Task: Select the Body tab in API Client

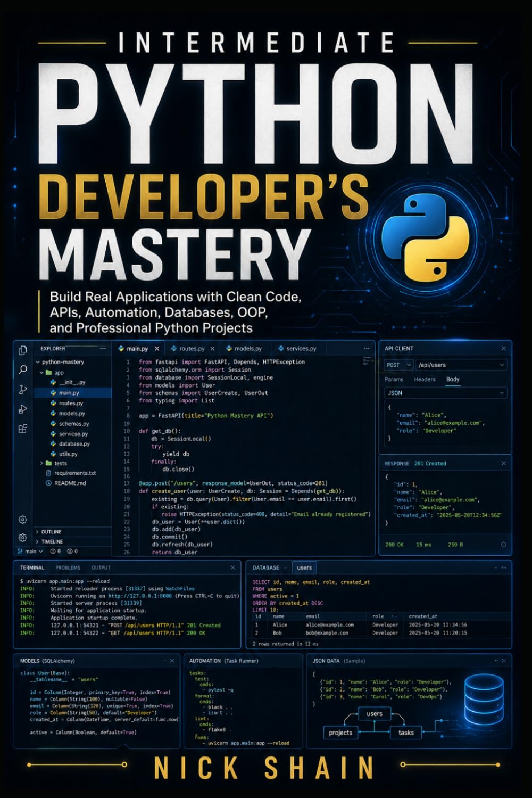Action: [453, 380]
